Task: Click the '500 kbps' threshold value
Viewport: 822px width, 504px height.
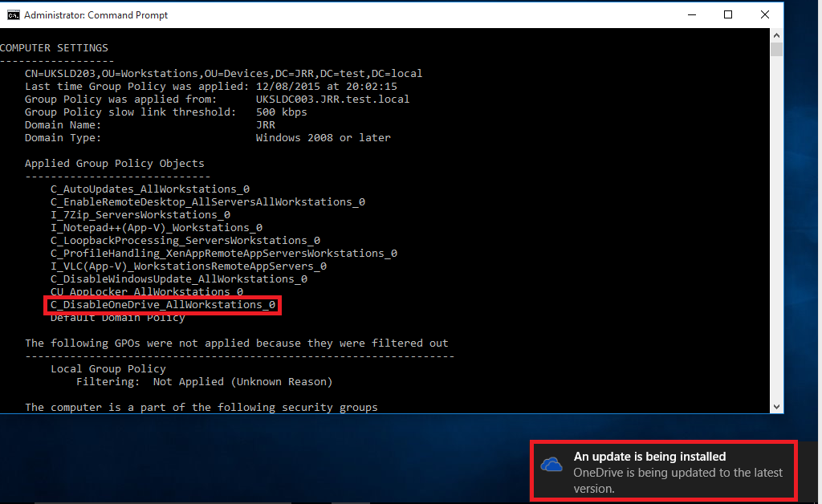Action: (282, 112)
